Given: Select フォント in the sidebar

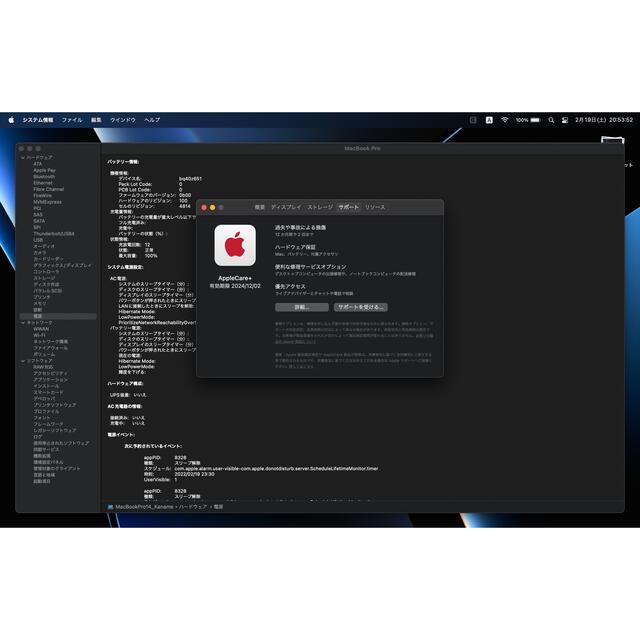Looking at the screenshot, I should tap(42, 418).
